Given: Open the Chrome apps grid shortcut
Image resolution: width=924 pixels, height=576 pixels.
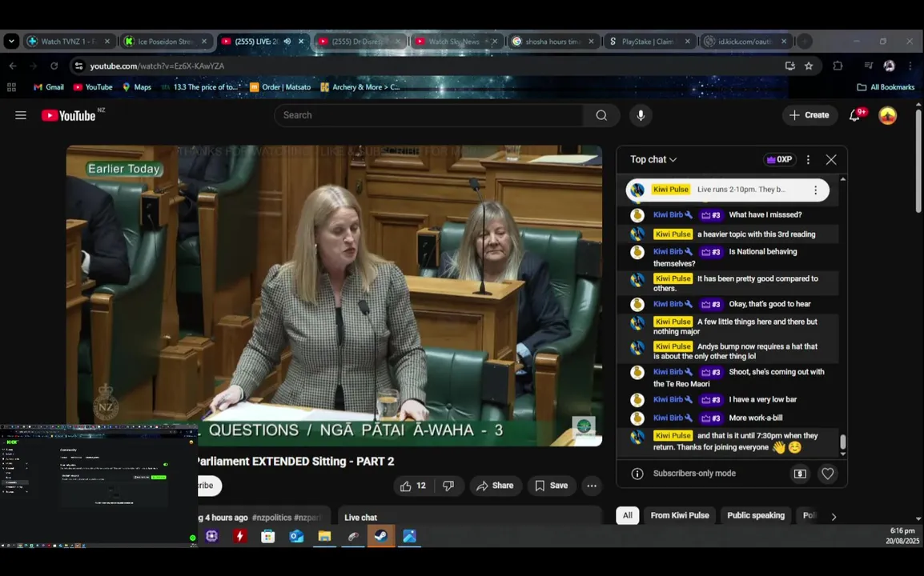Looking at the screenshot, I should [11, 87].
